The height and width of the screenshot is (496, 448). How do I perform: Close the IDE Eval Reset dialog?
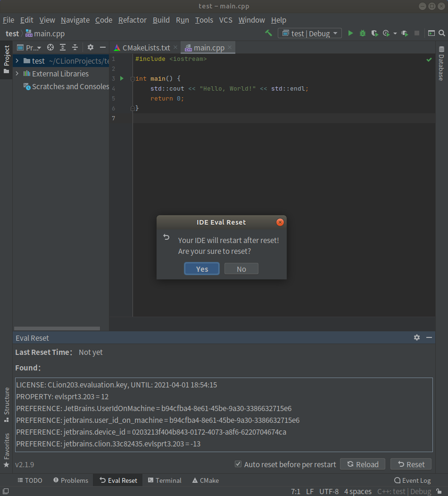pyautogui.click(x=280, y=222)
